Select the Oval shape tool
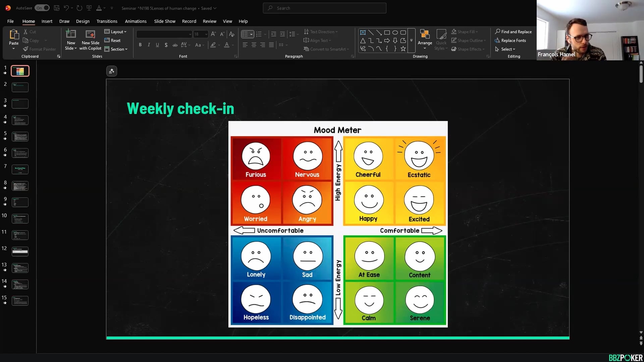 [395, 32]
